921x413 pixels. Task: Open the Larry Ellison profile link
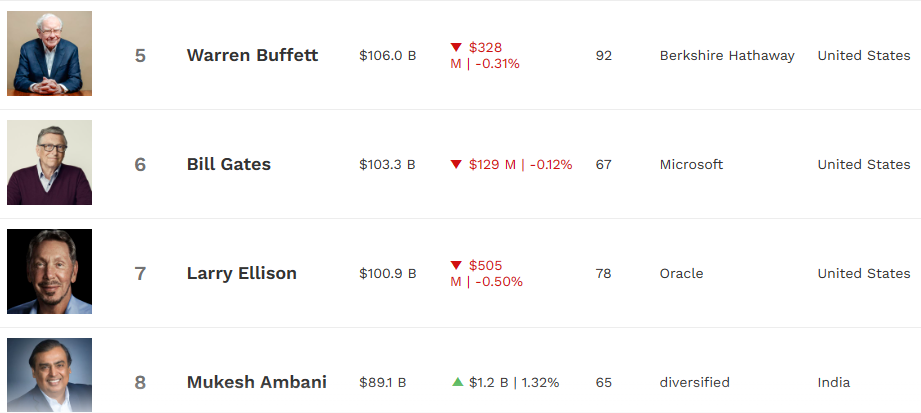click(x=242, y=273)
